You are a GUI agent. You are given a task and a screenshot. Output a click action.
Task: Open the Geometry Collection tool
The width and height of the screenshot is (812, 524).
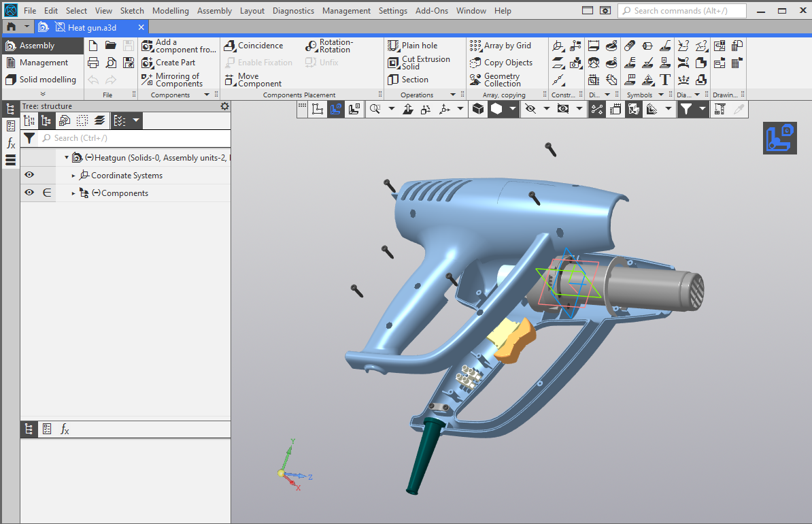click(x=495, y=80)
